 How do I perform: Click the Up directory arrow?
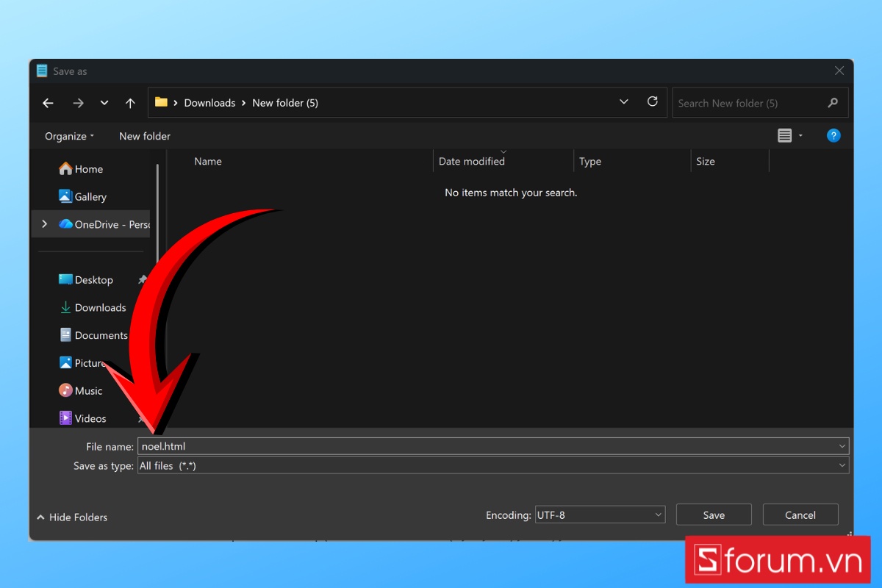coord(130,104)
